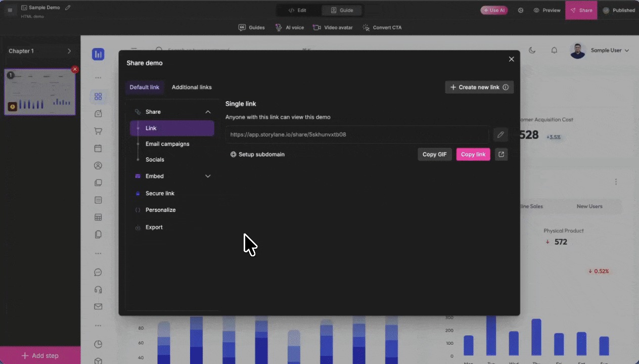
Task: Open the pie chart icon in demo sidebar
Action: [98, 344]
